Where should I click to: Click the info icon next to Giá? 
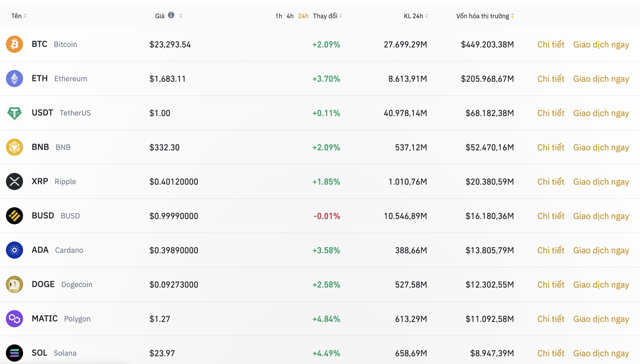tap(171, 15)
